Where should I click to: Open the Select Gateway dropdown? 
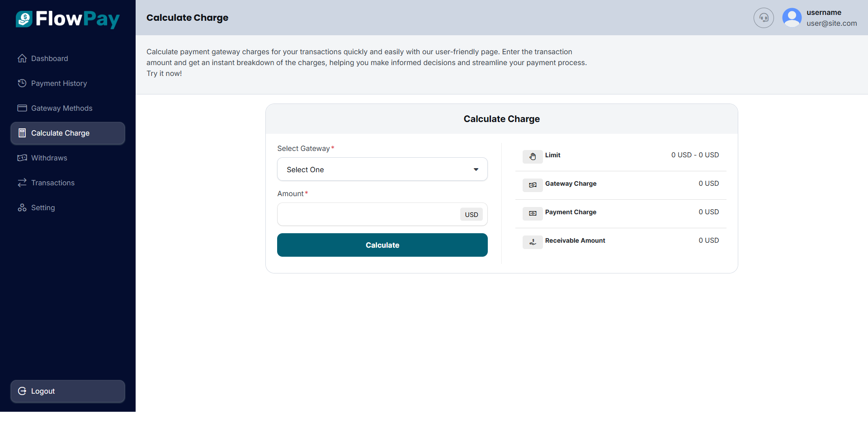coord(382,169)
